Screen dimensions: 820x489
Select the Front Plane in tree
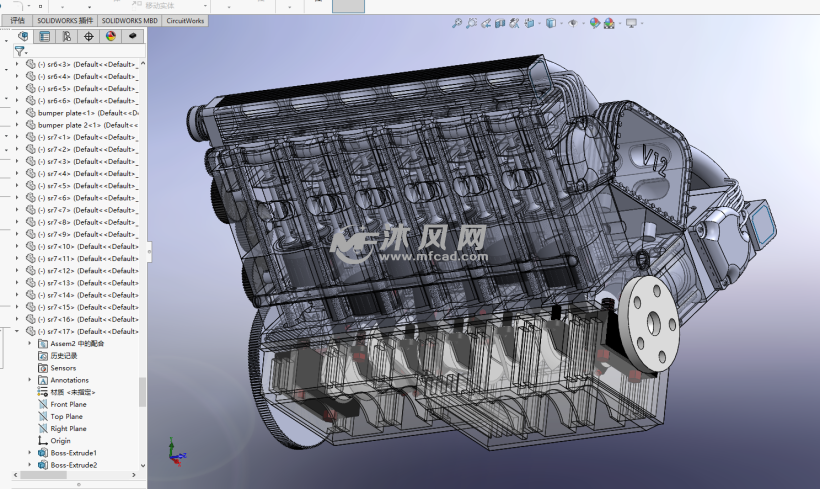coord(68,404)
